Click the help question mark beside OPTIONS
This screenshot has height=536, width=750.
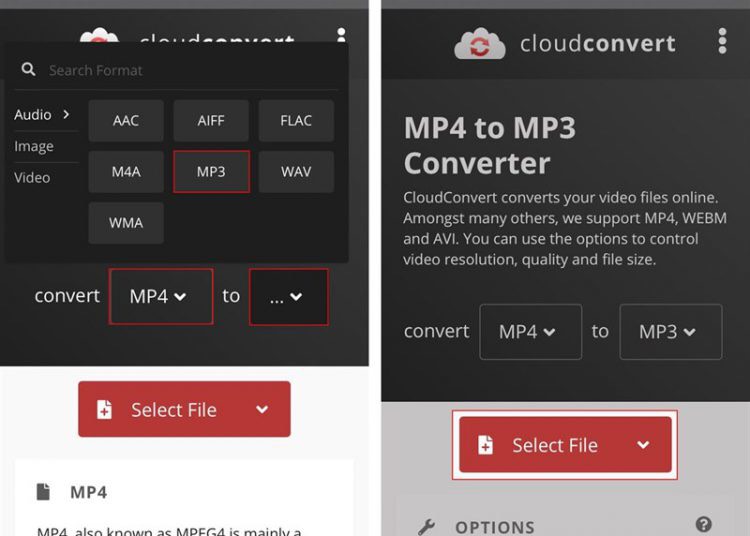pyautogui.click(x=704, y=525)
